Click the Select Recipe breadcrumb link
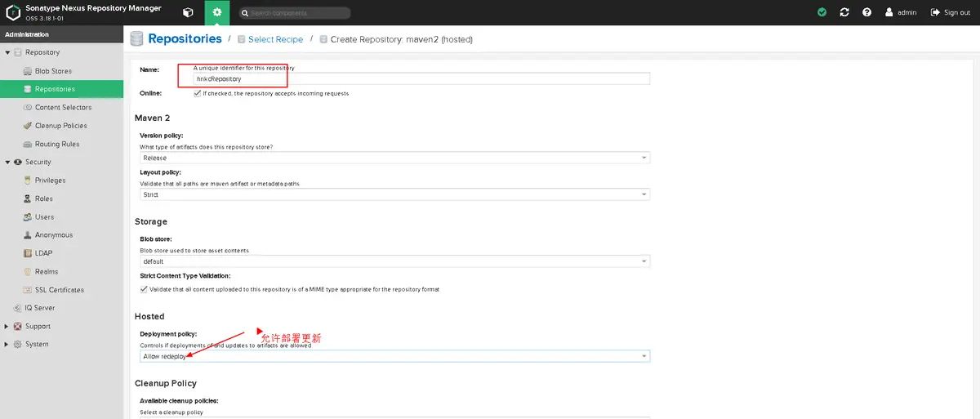Image resolution: width=980 pixels, height=419 pixels. pos(275,39)
